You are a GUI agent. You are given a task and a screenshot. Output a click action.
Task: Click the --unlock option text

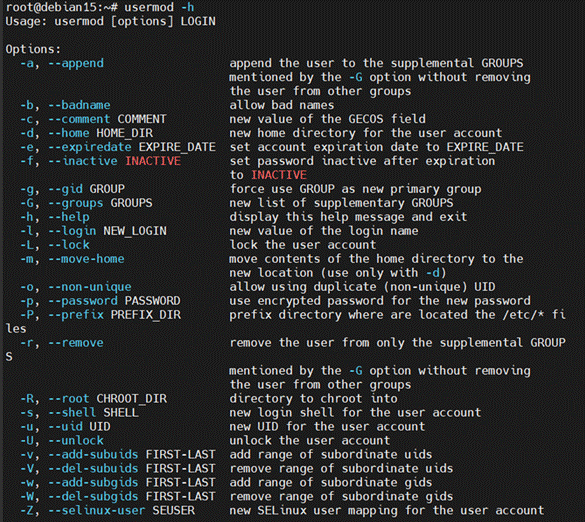[x=76, y=441]
